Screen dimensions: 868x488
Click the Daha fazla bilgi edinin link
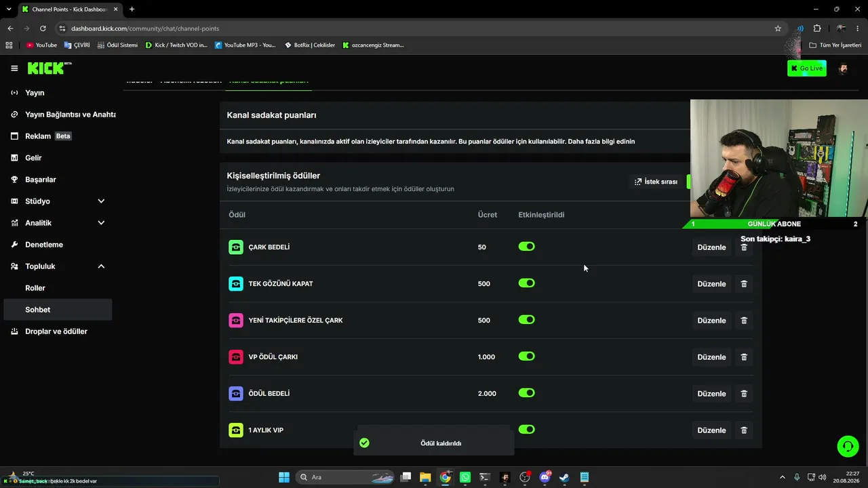point(601,142)
